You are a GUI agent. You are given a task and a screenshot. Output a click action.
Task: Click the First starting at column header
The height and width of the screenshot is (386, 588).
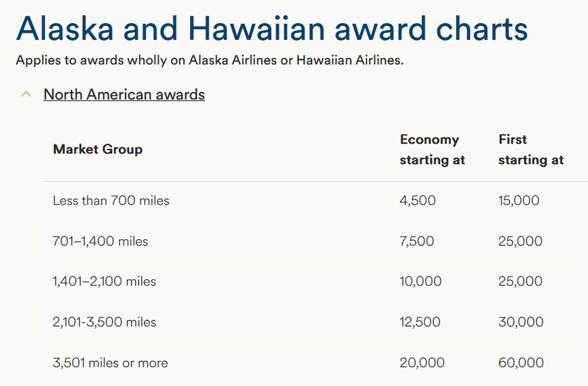click(x=531, y=150)
